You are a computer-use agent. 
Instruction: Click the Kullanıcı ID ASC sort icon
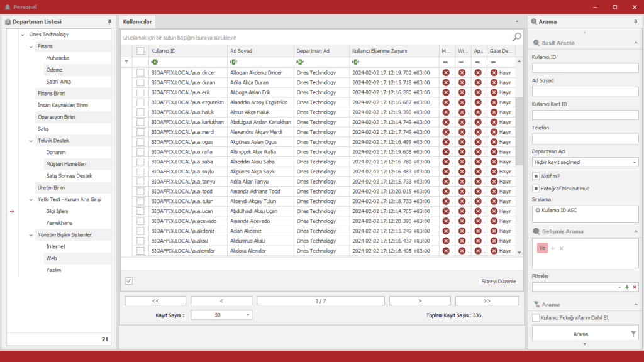(538, 210)
